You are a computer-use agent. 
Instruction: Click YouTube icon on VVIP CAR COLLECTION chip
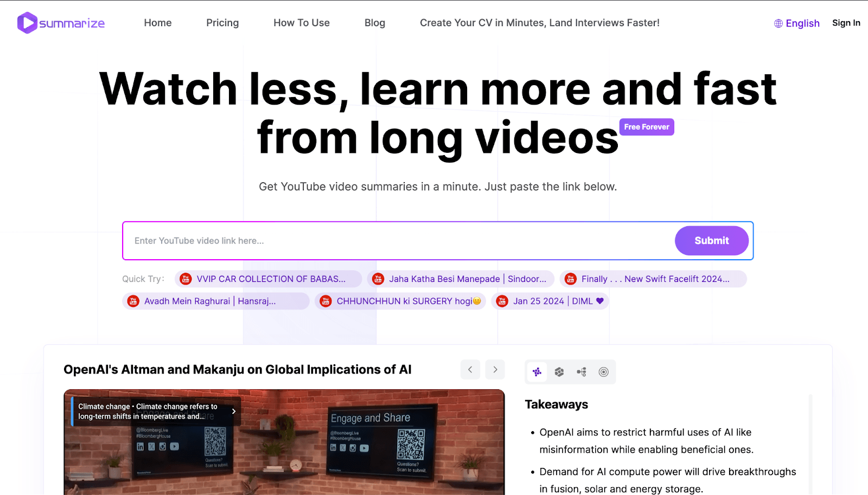186,279
